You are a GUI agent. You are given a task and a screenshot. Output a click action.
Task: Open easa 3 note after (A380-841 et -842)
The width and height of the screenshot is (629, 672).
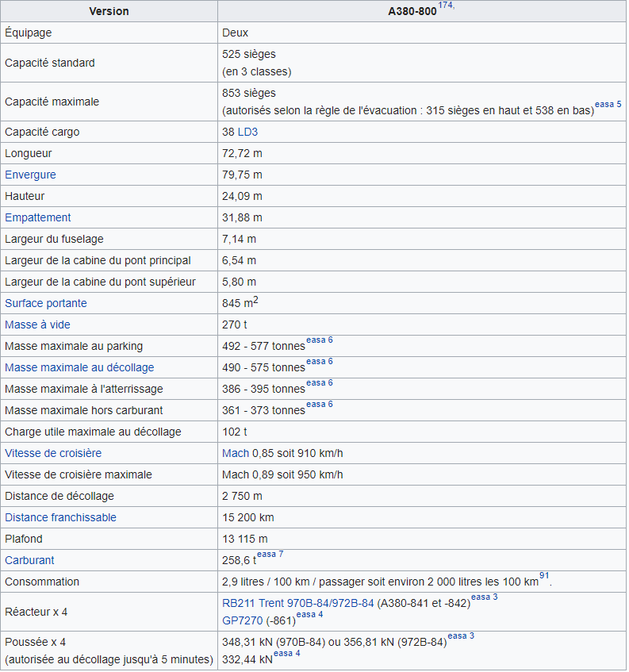(x=484, y=597)
